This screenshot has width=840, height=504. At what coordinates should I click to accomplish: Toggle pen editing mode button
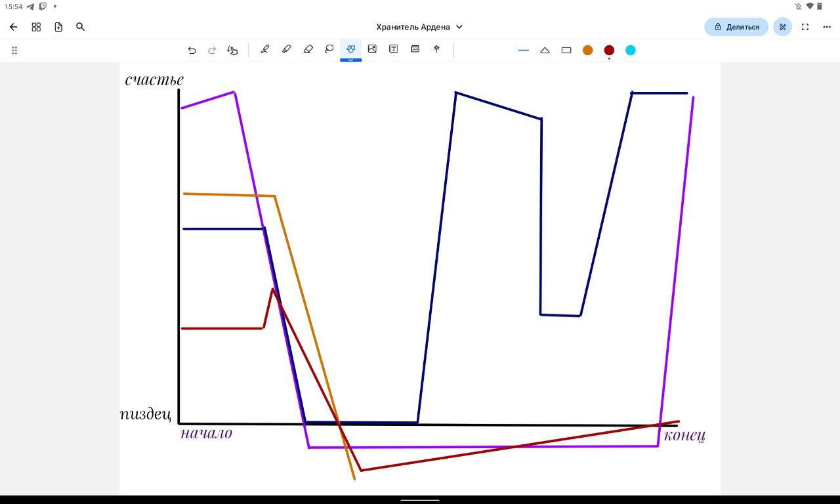click(x=782, y=27)
